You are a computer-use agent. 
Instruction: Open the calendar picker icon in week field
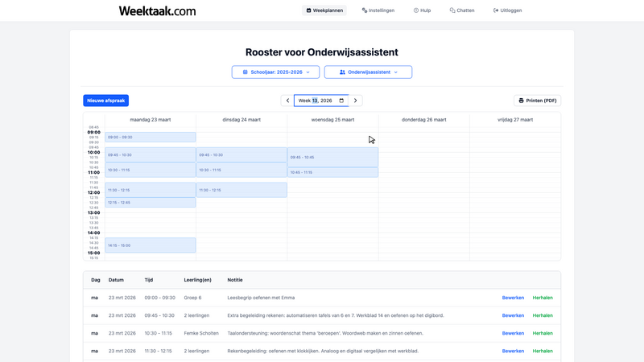(341, 101)
